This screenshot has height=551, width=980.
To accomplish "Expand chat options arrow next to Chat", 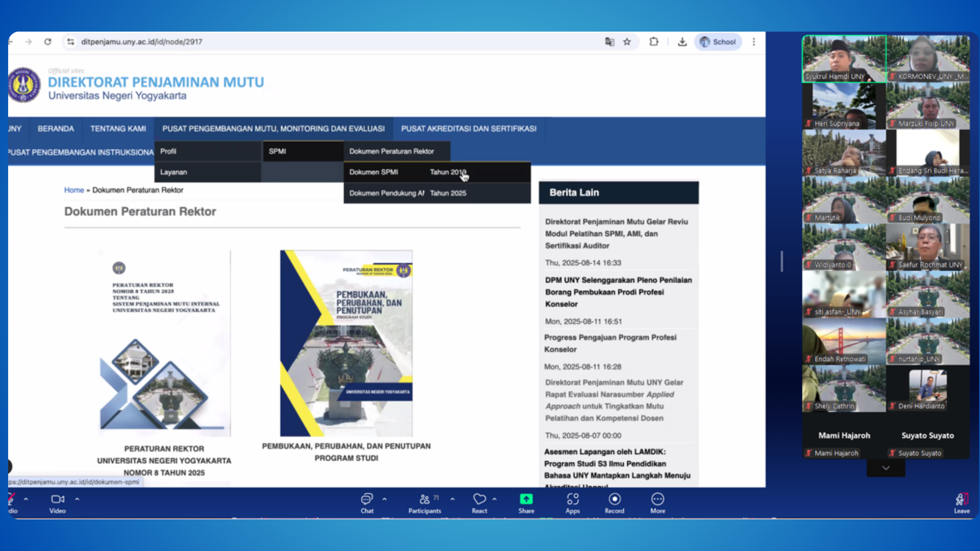I will coord(384,499).
